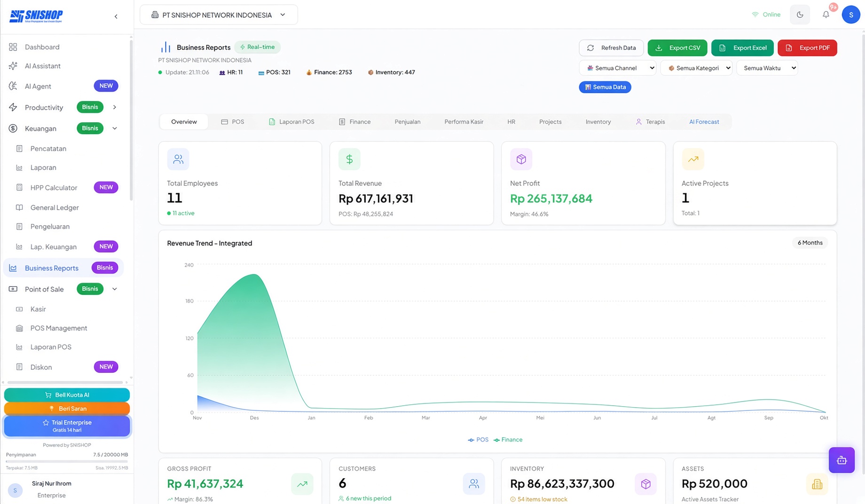Open the floating chatbot assistant icon

coord(841,460)
